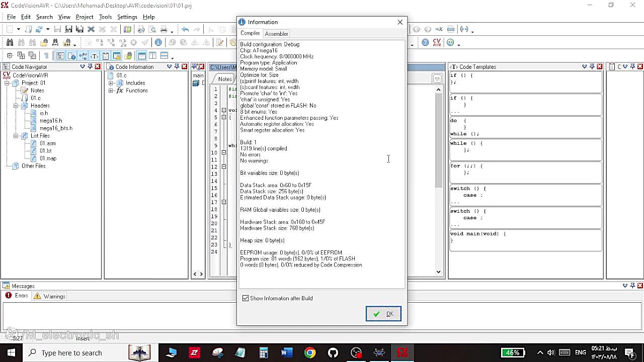Viewport: 644px width, 362px height.
Task: Click the blue Help question mark icon
Action: [425, 43]
